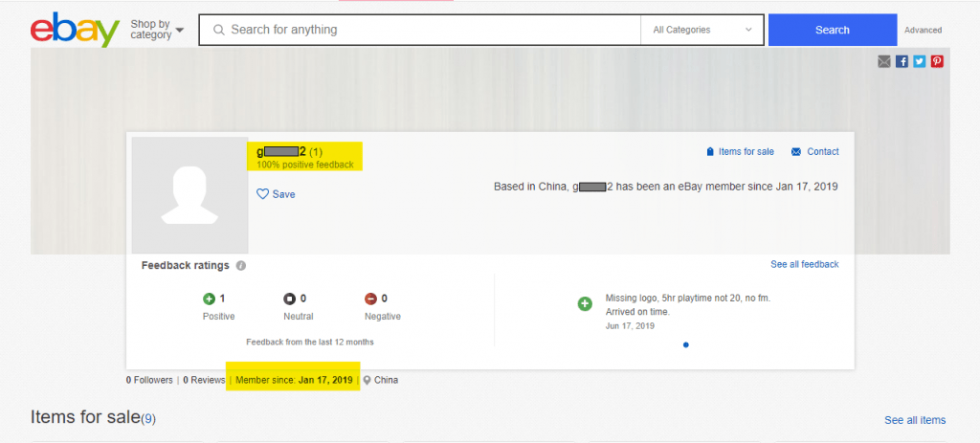Click the Feedback ratings info icon
Viewport: 980px width, 443px height.
[x=241, y=266]
